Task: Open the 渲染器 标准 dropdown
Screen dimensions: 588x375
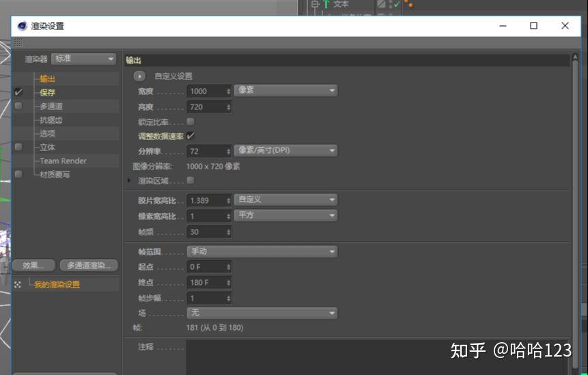Action: tap(83, 59)
